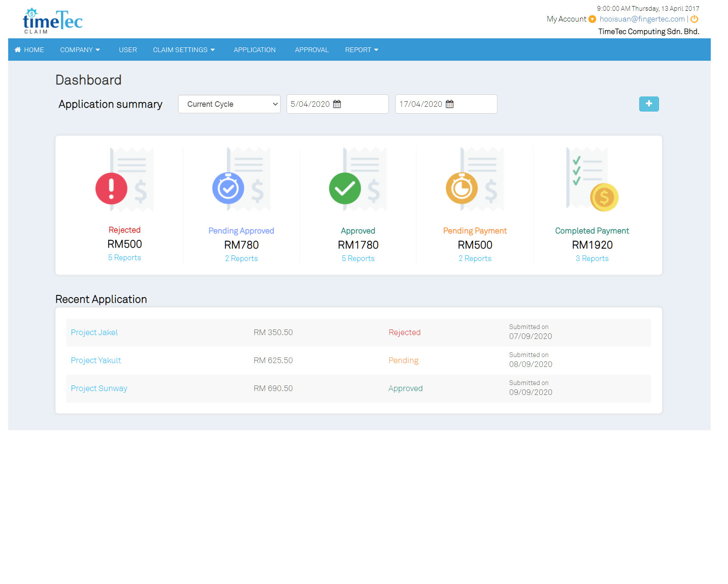The height and width of the screenshot is (584, 728).
Task: Click submitted date 07/09/2020
Action: [531, 336]
